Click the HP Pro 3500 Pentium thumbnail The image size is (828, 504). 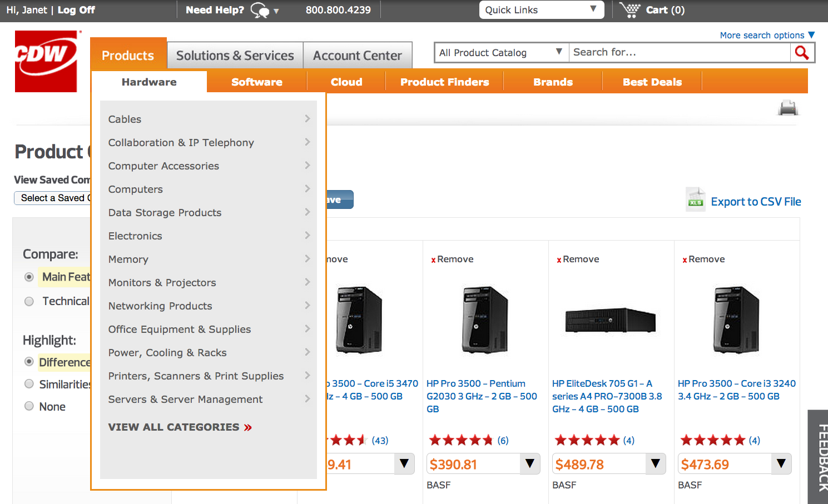pyautogui.click(x=485, y=320)
